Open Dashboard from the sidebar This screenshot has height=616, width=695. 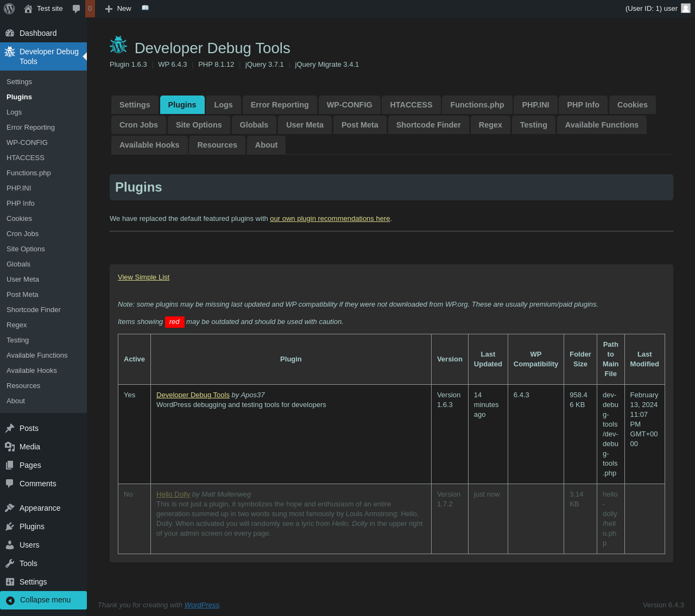click(x=38, y=33)
